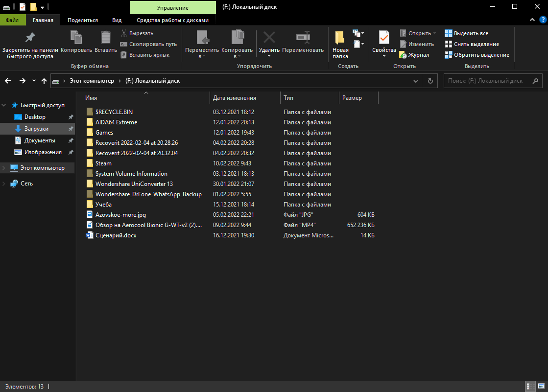Screen dimensions: 548x392
Task: Expand the Сеть tree node
Action: click(x=4, y=184)
